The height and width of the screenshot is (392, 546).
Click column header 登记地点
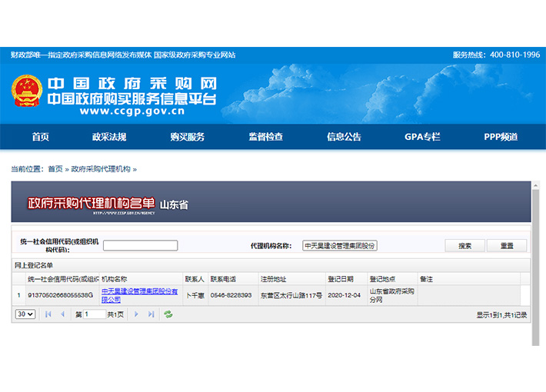point(392,279)
